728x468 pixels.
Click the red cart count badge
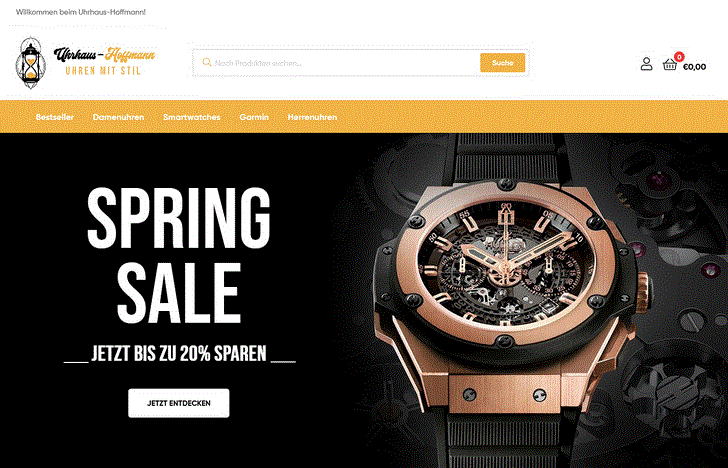click(679, 57)
